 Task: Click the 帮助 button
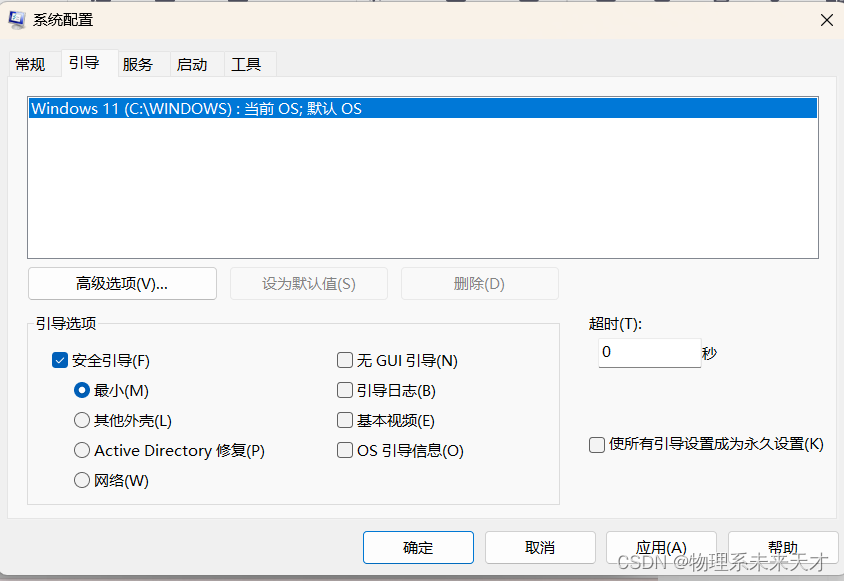pyautogui.click(x=784, y=547)
